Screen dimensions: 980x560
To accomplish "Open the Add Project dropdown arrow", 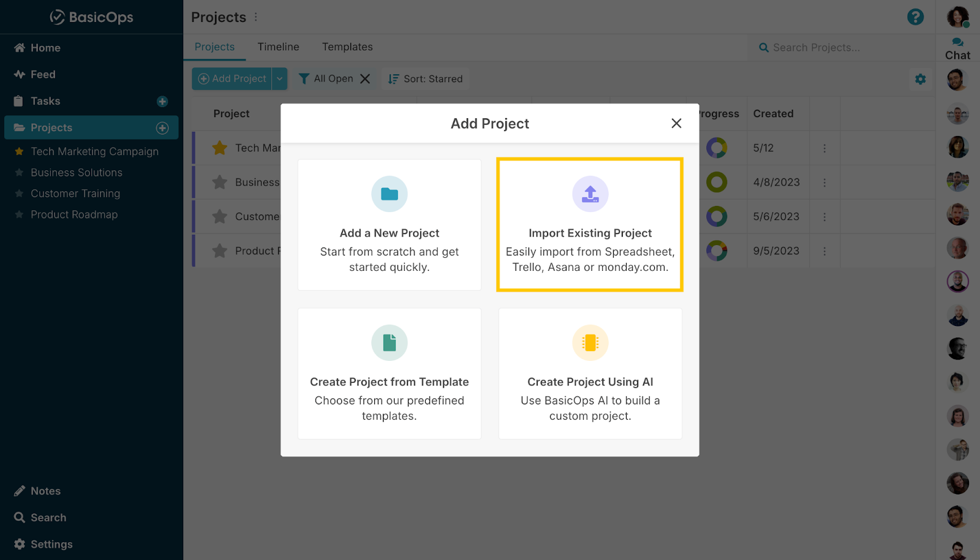I will tap(280, 78).
